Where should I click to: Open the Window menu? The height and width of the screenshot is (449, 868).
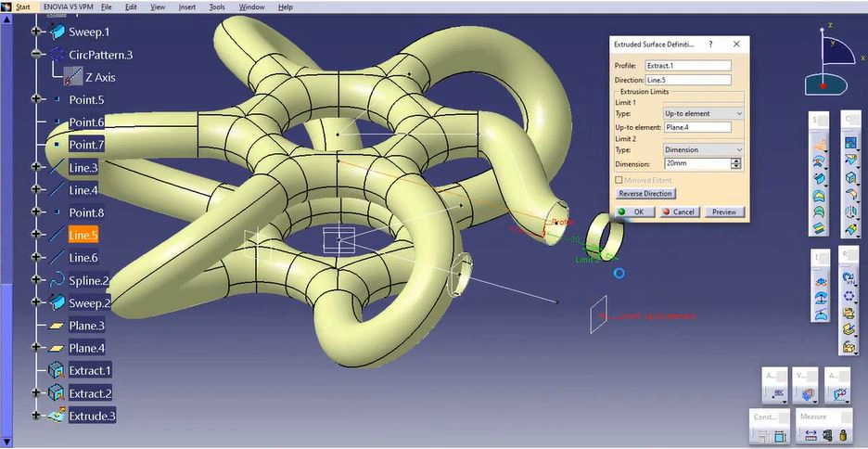coord(251,7)
